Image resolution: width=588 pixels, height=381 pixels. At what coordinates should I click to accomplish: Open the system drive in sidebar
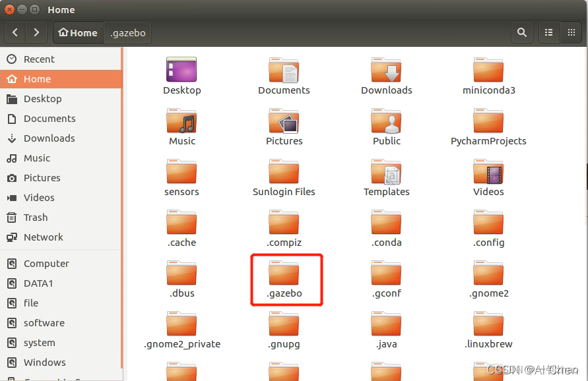tap(61, 343)
